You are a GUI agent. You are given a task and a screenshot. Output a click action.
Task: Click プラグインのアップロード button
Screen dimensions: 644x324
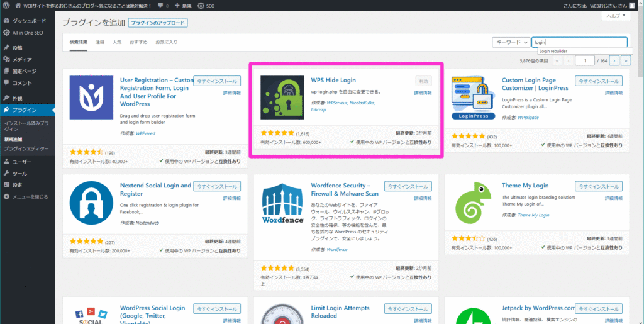tap(158, 23)
